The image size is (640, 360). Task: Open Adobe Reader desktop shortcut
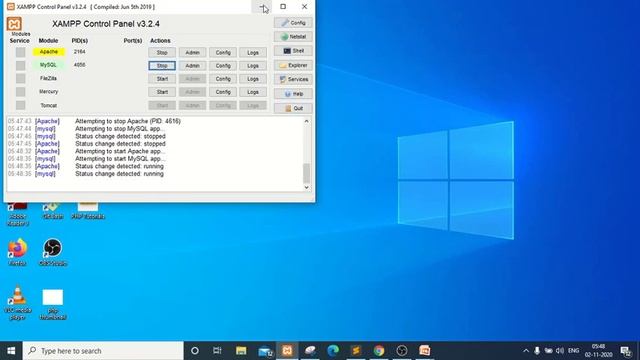coord(18,214)
